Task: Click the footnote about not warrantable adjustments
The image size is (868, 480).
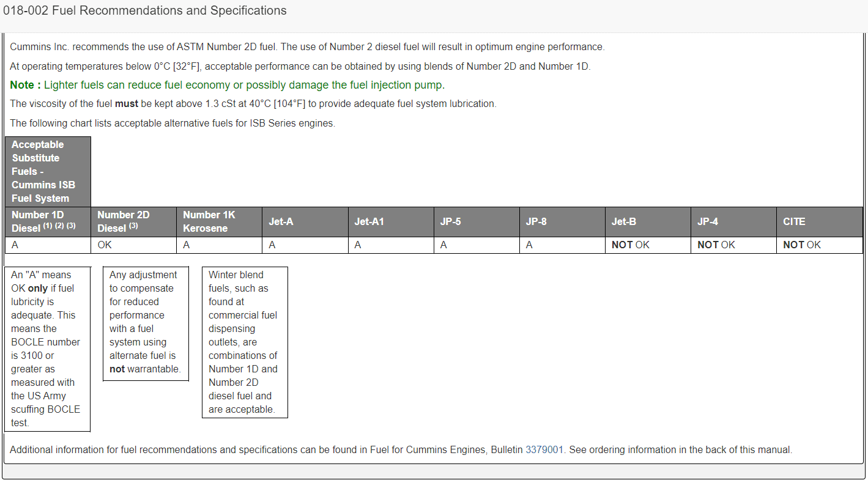Action: [146, 323]
